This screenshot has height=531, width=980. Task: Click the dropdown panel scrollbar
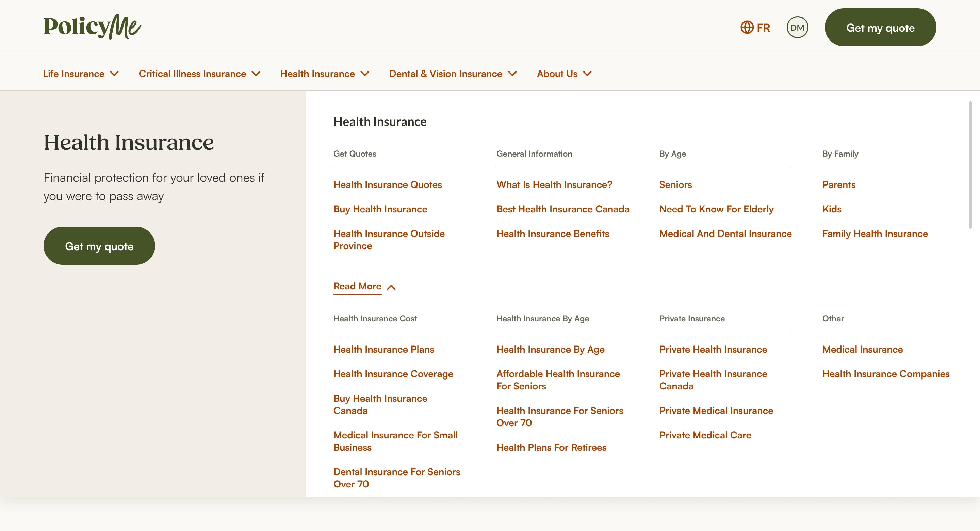(970, 165)
